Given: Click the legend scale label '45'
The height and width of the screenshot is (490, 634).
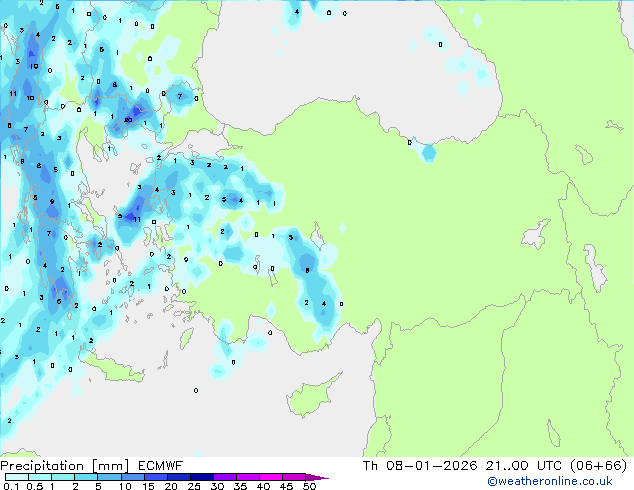Looking at the screenshot, I should tap(286, 486).
